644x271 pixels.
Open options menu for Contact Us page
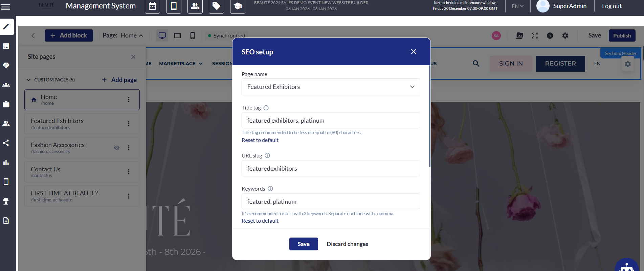pos(129,172)
